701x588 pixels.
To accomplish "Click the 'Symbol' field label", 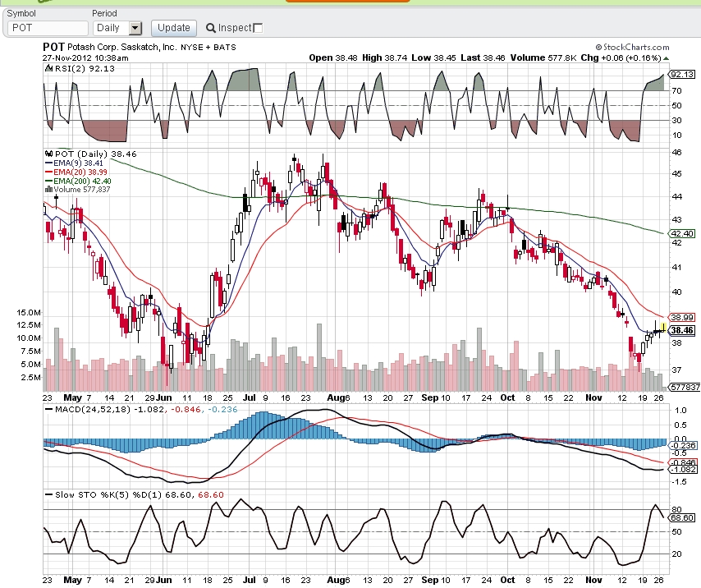I will point(21,13).
